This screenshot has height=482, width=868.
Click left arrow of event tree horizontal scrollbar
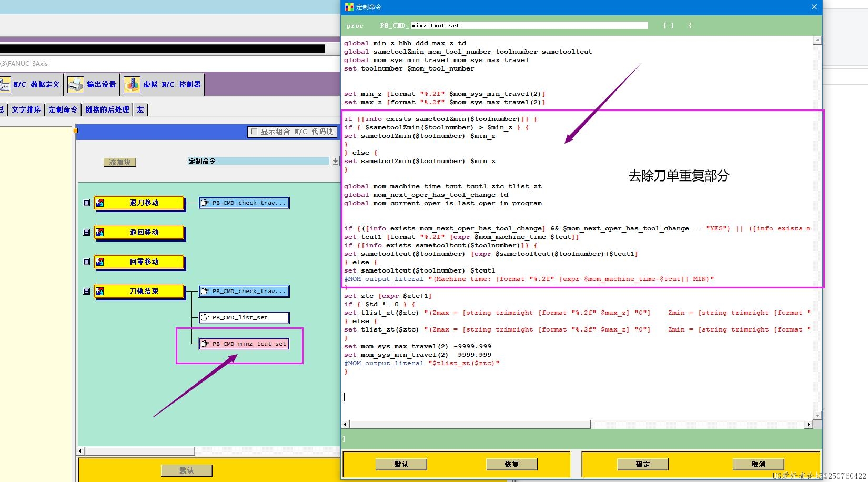click(80, 451)
